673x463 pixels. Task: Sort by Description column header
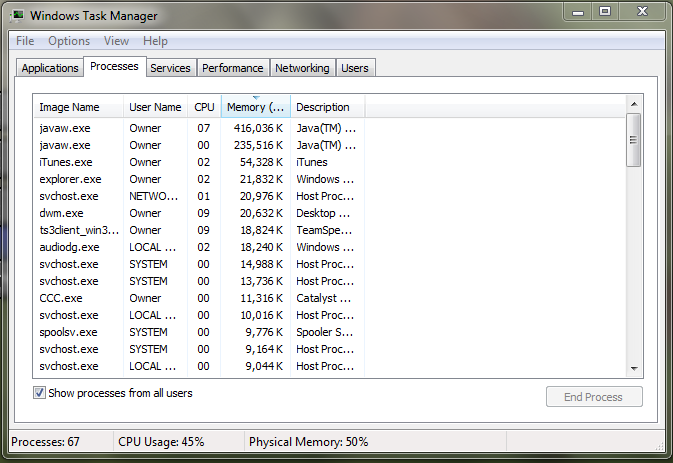click(328, 106)
